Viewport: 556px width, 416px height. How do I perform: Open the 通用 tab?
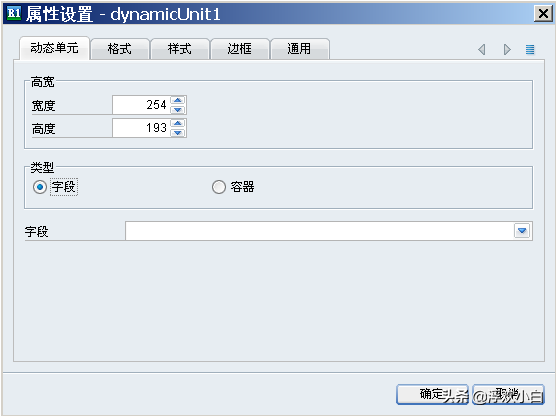click(x=300, y=49)
